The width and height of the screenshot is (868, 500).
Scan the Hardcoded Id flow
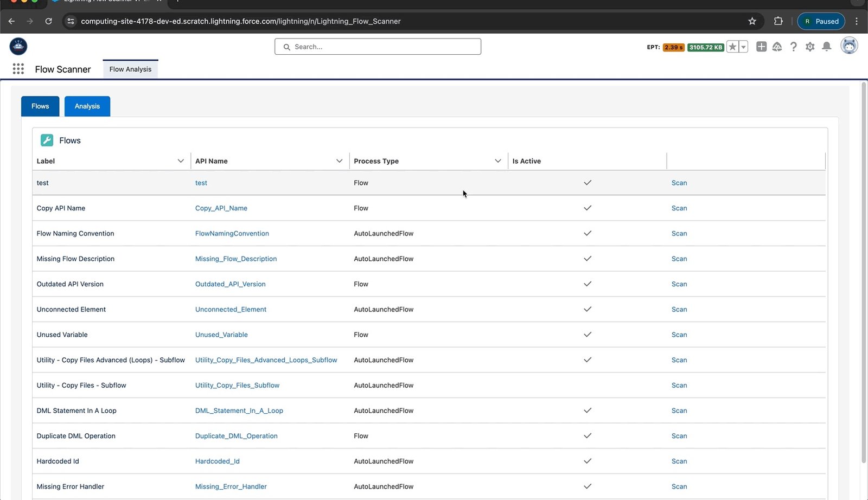(x=679, y=461)
